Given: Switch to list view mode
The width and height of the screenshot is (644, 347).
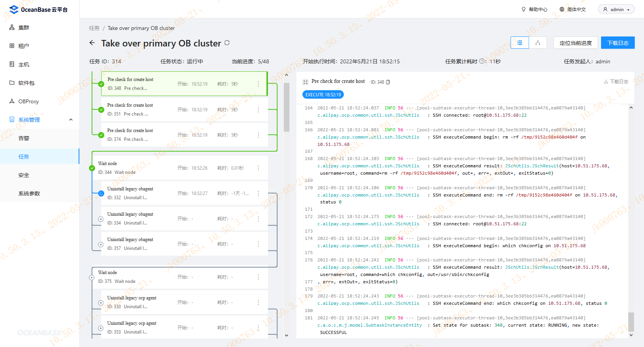Looking at the screenshot, I should (x=520, y=43).
